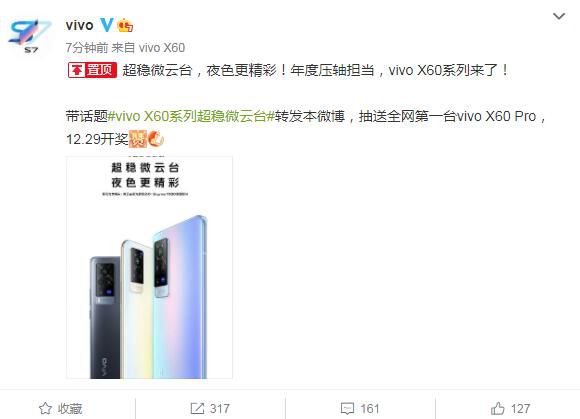Toggle favorite using the star icon
Image resolution: width=580 pixels, height=419 pixels.
click(45, 408)
